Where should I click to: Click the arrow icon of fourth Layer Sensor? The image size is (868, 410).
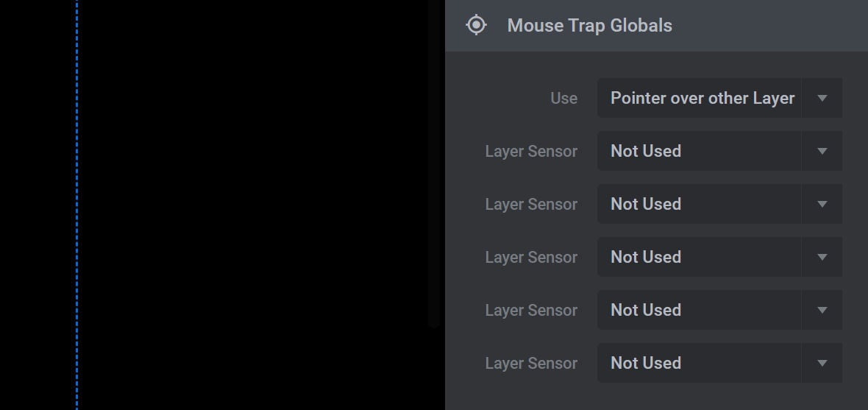pyautogui.click(x=822, y=311)
